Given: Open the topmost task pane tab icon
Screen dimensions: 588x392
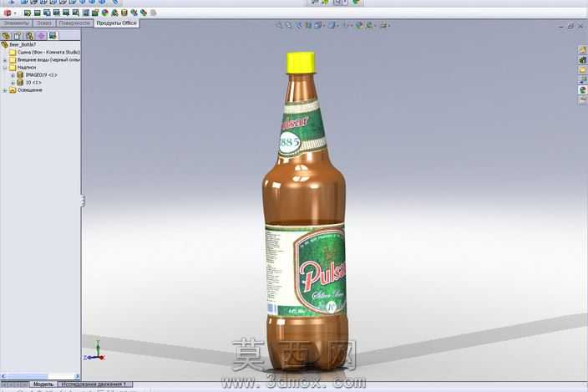Looking at the screenshot, I should [x=582, y=50].
